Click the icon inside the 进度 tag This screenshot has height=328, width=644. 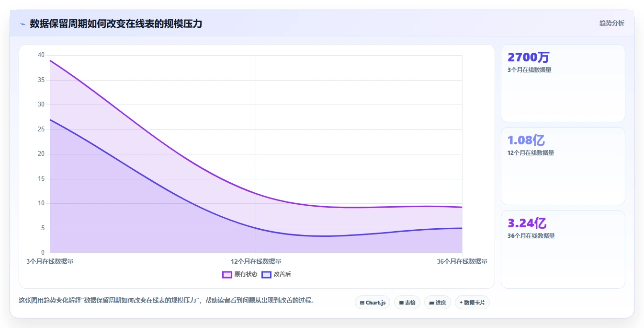point(431,303)
